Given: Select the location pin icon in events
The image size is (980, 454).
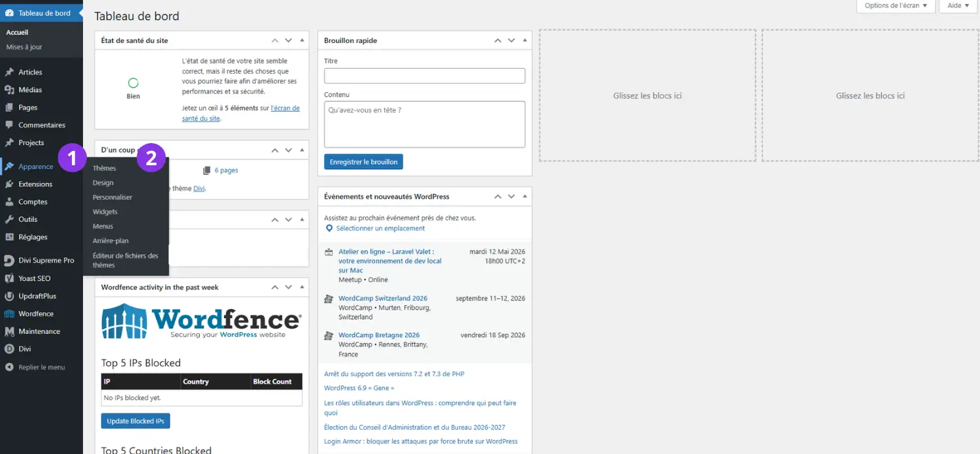Looking at the screenshot, I should click(329, 229).
